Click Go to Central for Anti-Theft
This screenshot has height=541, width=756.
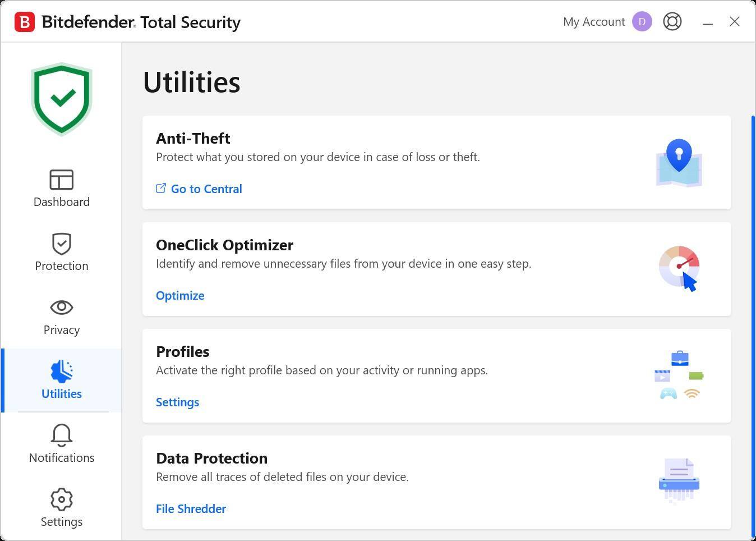206,189
